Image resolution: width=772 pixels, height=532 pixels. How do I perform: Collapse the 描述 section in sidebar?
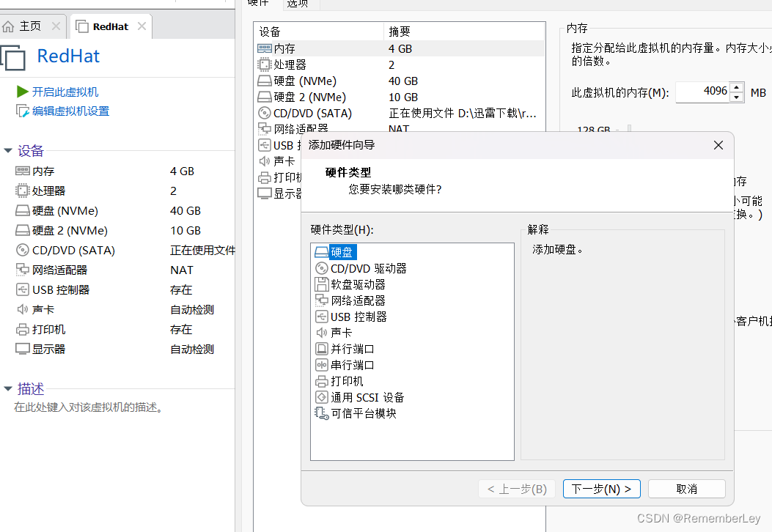tap(8, 389)
